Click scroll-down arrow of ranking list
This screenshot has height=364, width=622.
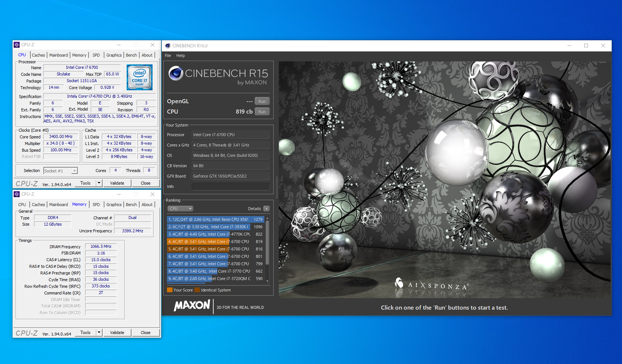coord(267,282)
